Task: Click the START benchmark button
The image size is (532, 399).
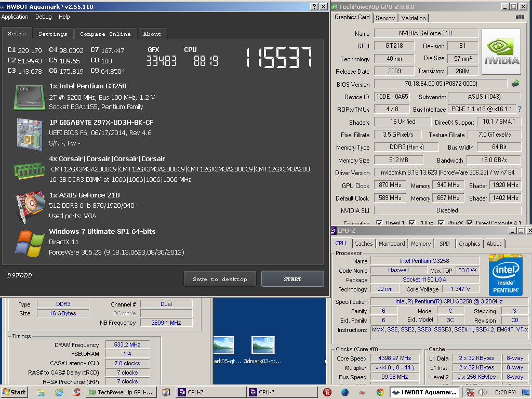Action: coord(292,279)
